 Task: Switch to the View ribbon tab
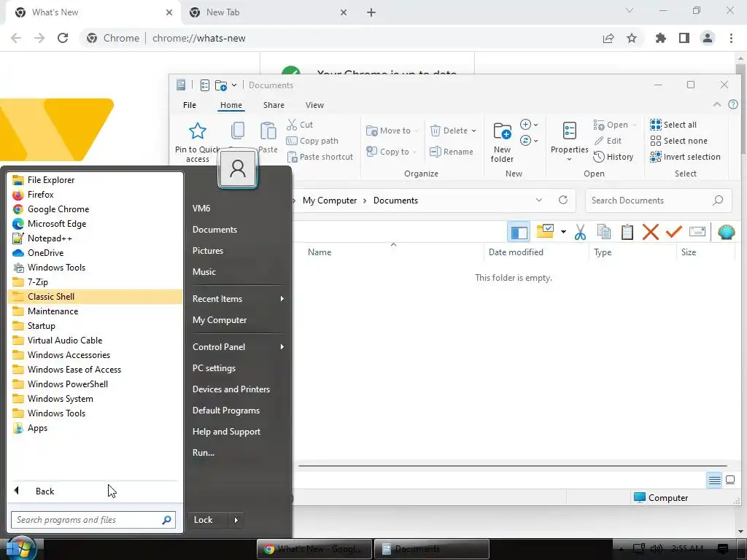coord(314,105)
